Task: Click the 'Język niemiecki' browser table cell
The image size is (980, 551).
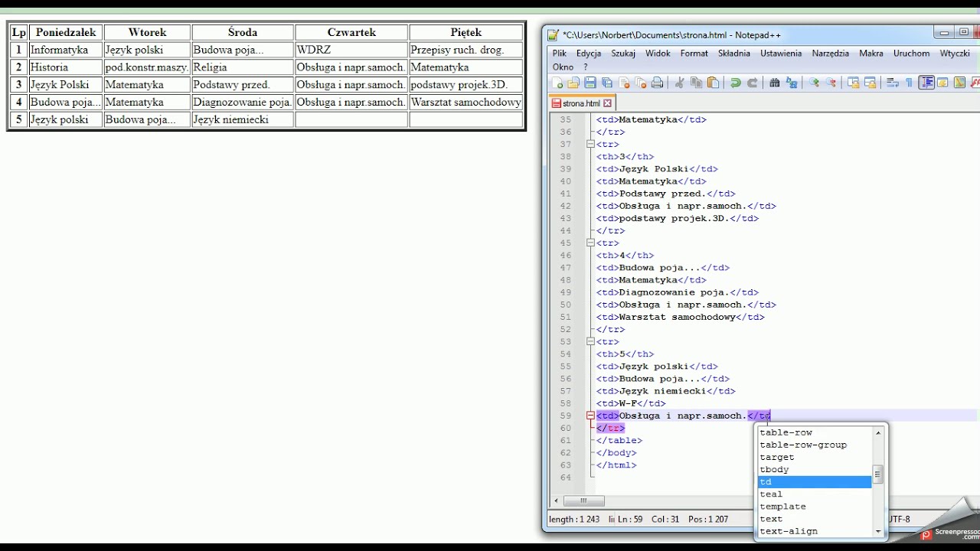Action: point(243,119)
